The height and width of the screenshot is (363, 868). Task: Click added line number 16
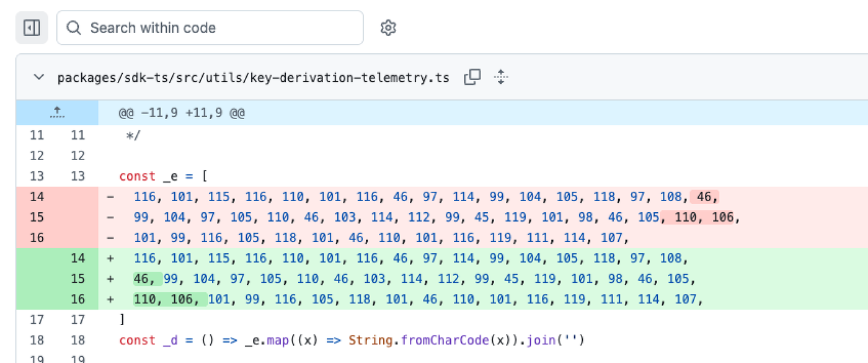coord(77,299)
